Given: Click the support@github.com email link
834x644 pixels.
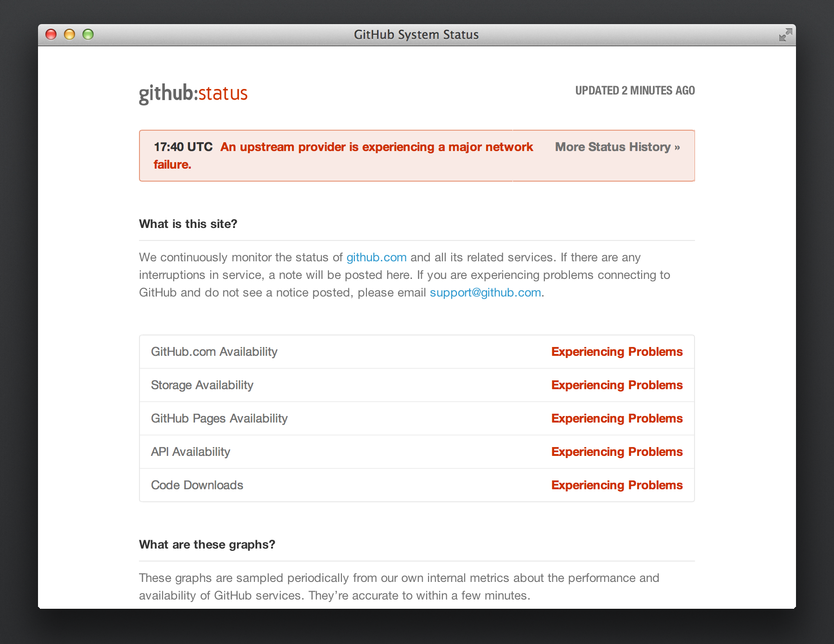Looking at the screenshot, I should click(485, 292).
